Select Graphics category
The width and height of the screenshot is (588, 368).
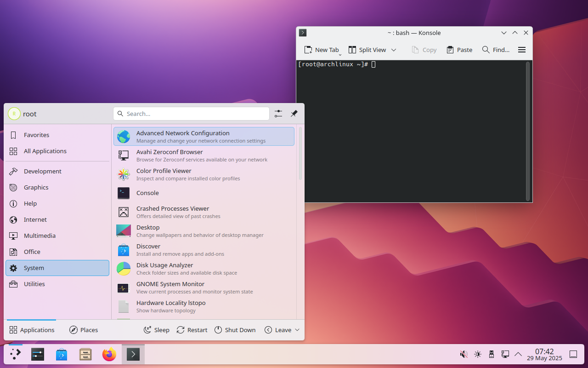pyautogui.click(x=57, y=187)
